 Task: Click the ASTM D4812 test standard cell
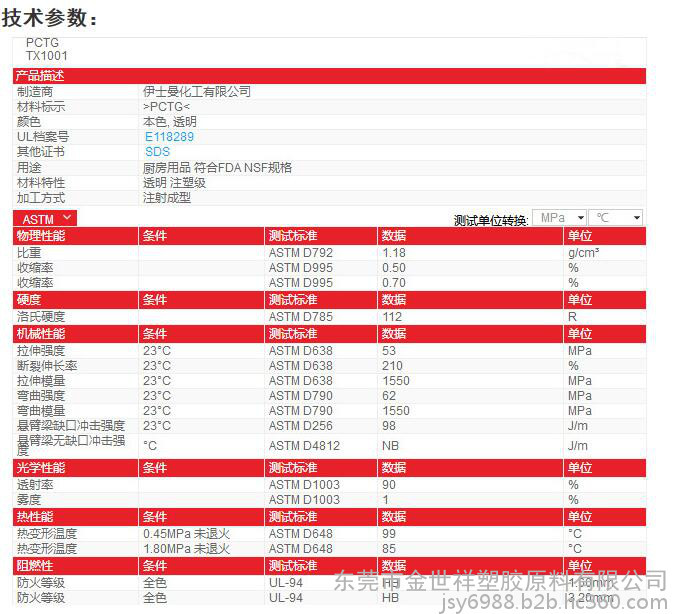(x=304, y=445)
